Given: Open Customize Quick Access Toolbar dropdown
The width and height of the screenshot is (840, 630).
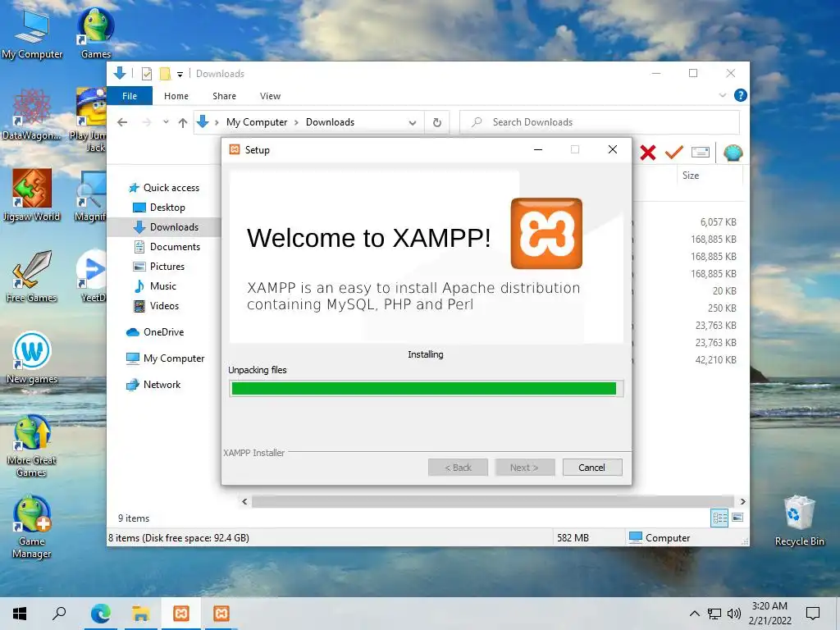Looking at the screenshot, I should pos(180,74).
